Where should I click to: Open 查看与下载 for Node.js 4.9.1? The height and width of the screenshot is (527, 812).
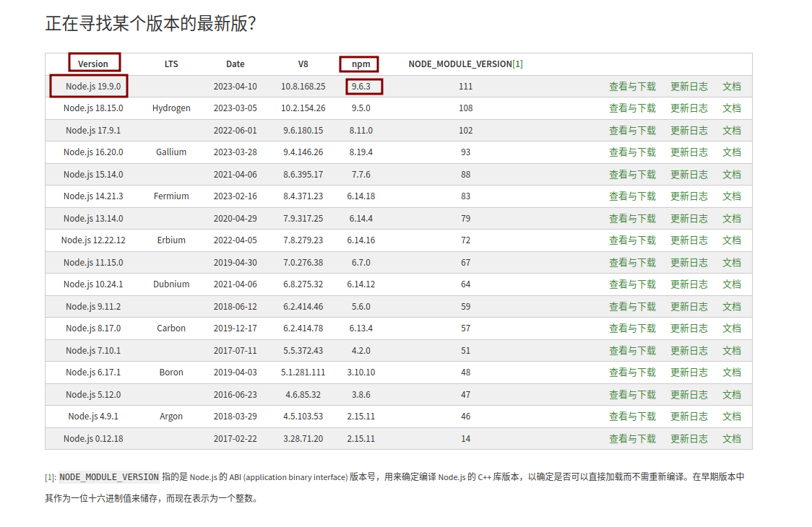632,417
